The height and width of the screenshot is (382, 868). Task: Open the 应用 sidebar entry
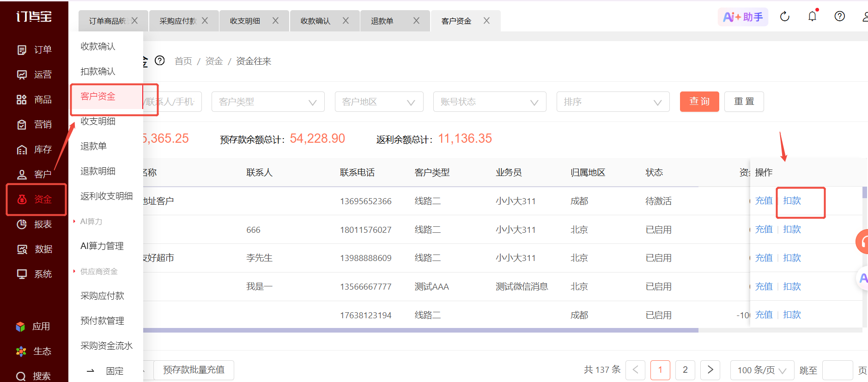click(x=33, y=327)
